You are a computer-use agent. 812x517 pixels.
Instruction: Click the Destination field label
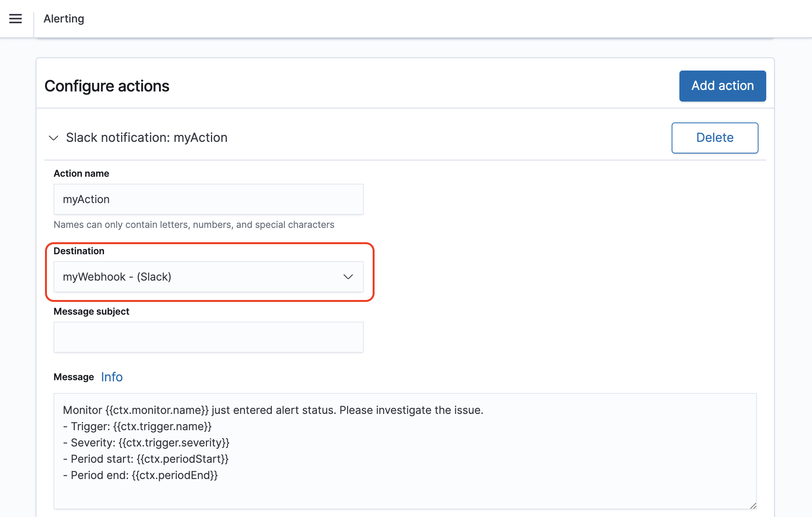tap(79, 251)
